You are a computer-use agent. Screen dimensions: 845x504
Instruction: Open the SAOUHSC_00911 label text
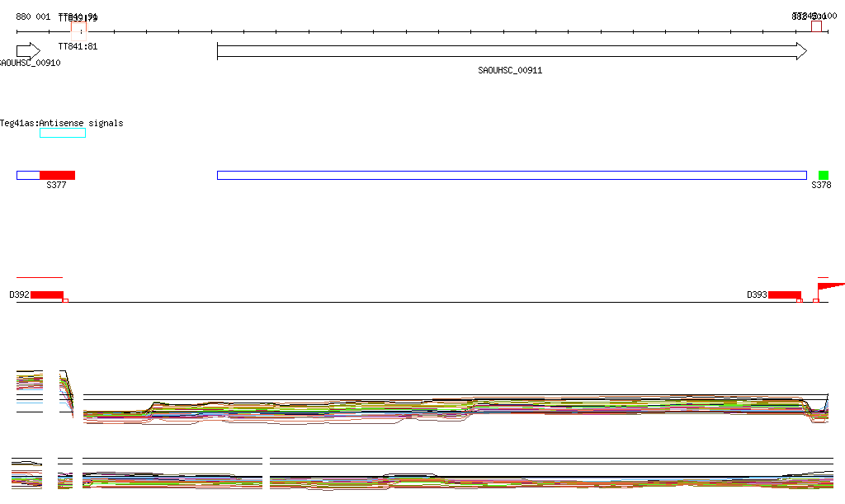[510, 71]
